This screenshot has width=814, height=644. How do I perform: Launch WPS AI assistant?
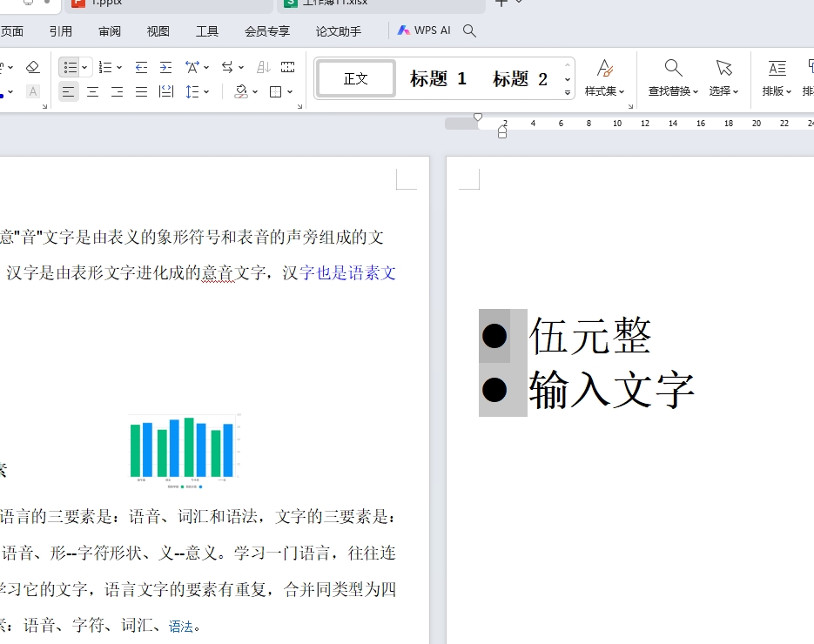(424, 30)
